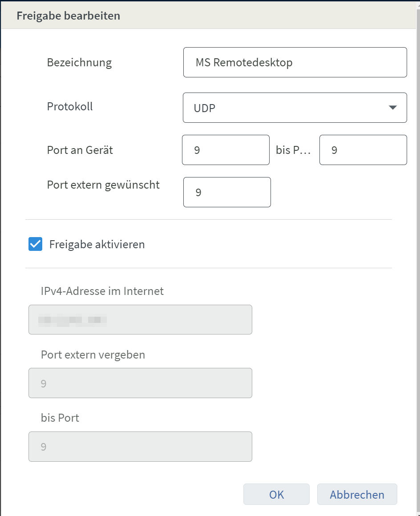Select the UDP protocol combo box
Screen dimensions: 420x516
[285, 108]
